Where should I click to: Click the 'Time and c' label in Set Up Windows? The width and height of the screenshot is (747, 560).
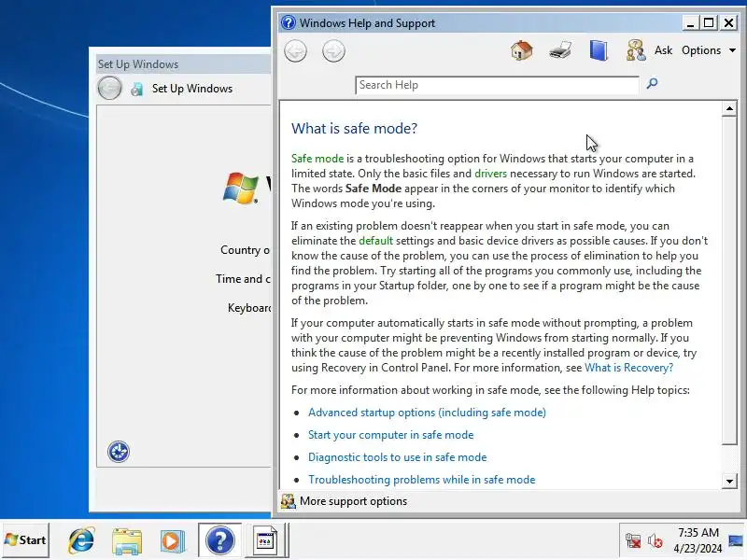point(243,279)
